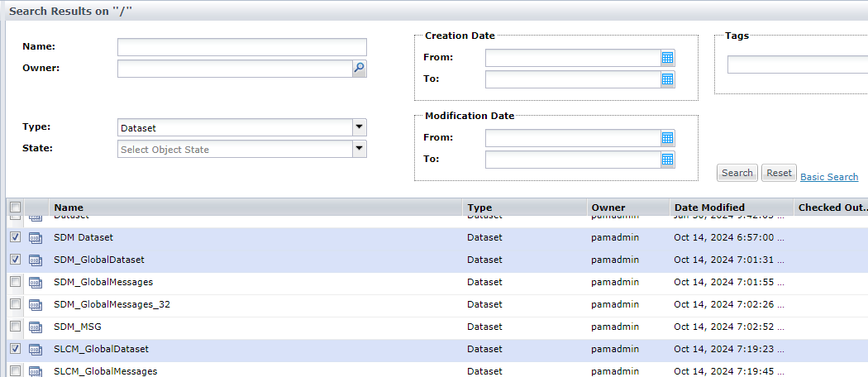This screenshot has width=868, height=377.
Task: Click into the Tags input field
Action: click(x=797, y=64)
